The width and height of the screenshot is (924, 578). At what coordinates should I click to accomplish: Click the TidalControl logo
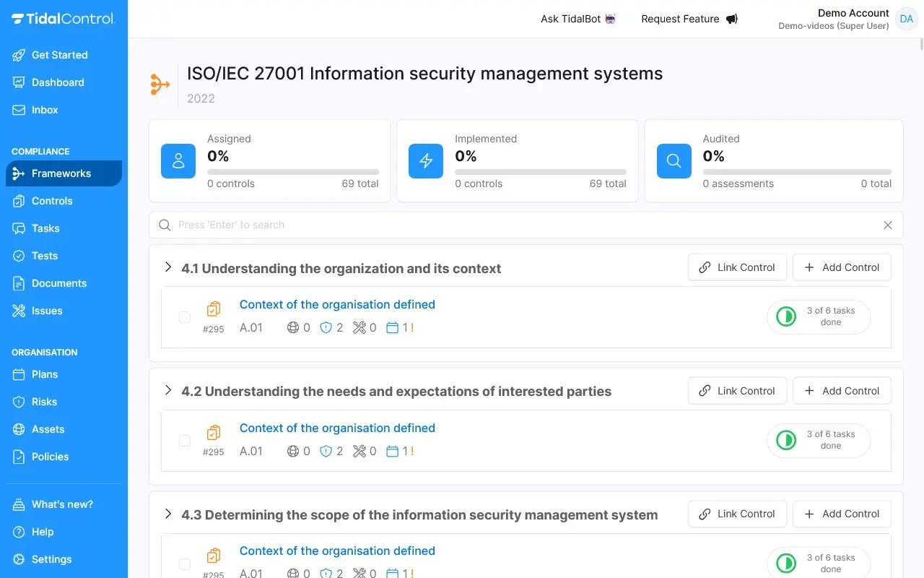tap(64, 20)
